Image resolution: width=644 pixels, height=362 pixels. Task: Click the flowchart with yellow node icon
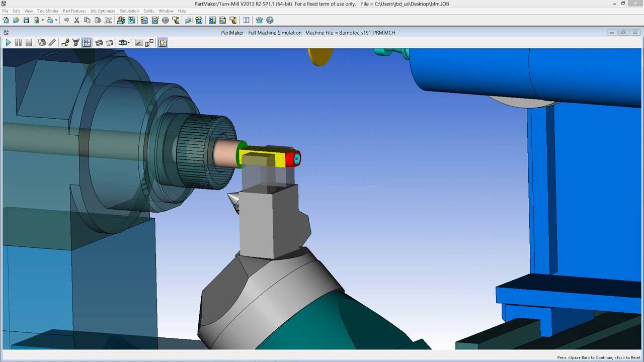point(233,20)
